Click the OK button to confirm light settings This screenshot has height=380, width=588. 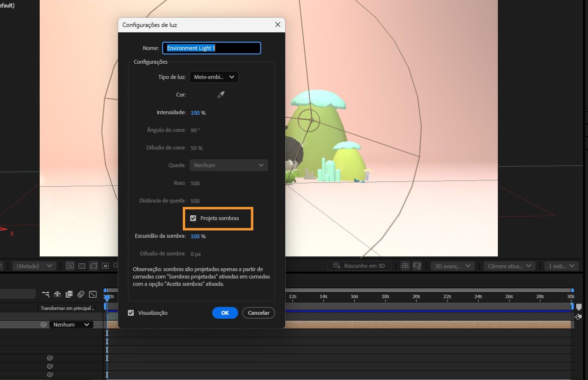pos(225,312)
